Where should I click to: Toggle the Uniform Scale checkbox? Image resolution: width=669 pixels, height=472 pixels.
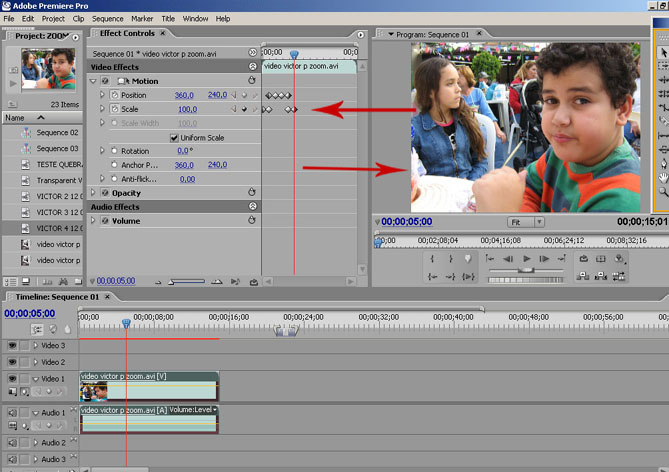174,137
